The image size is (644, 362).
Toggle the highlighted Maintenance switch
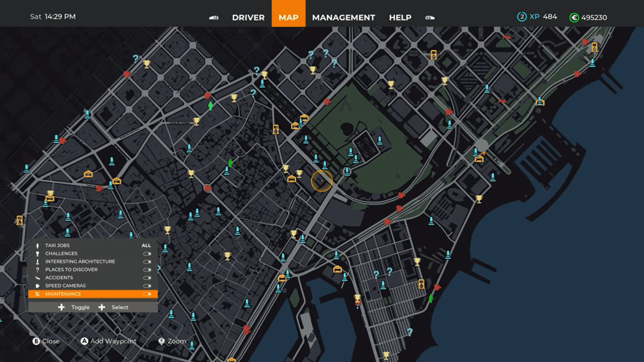[147, 294]
